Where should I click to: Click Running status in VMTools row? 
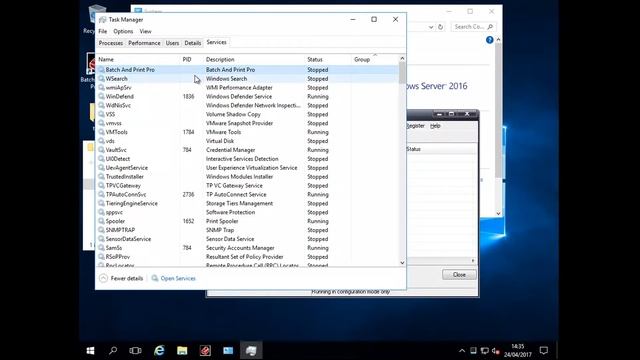(x=318, y=132)
